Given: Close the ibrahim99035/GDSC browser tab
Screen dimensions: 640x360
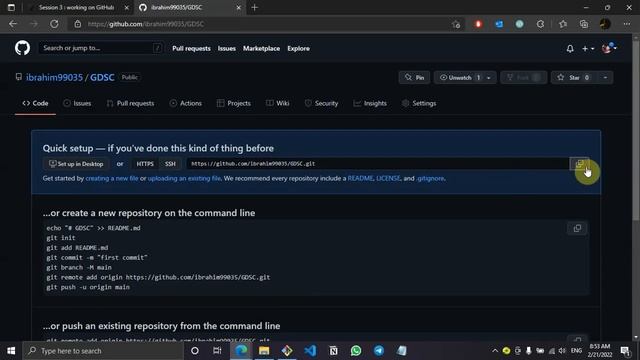Looking at the screenshot, I should tap(238, 7).
